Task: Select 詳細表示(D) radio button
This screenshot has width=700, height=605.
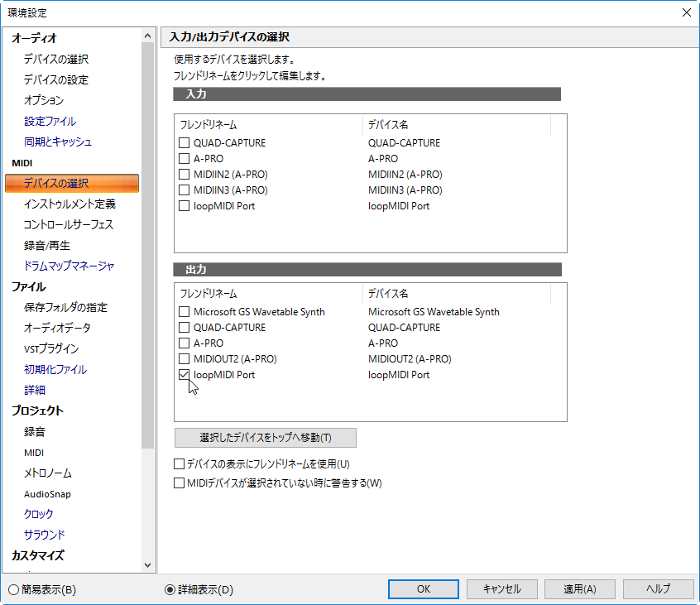Action: coord(170,590)
